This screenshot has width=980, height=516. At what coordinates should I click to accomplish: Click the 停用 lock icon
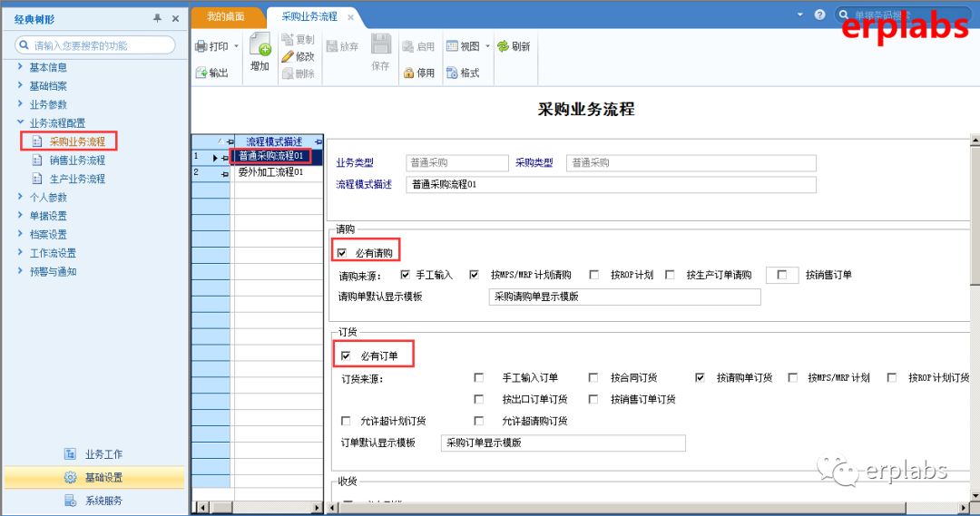tap(408, 73)
